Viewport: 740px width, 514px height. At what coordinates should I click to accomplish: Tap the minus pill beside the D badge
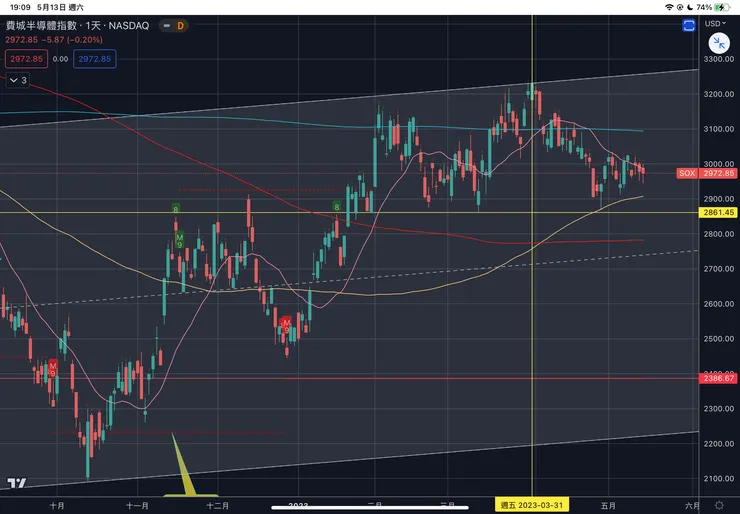pyautogui.click(x=167, y=26)
